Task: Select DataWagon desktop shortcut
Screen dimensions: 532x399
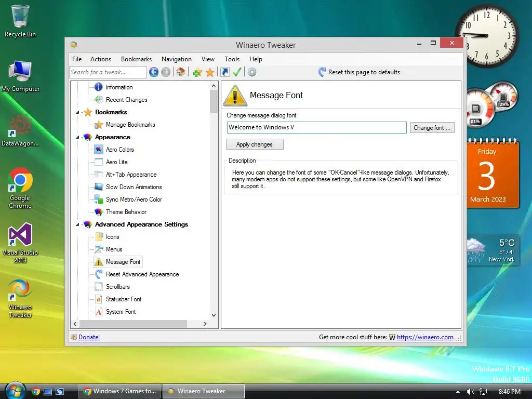Action: tap(20, 130)
